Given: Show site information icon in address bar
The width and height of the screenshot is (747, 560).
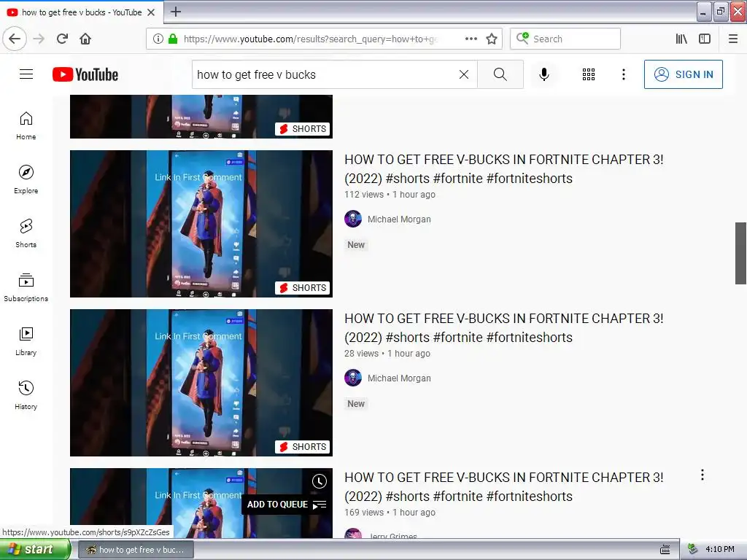Looking at the screenshot, I should pyautogui.click(x=158, y=39).
